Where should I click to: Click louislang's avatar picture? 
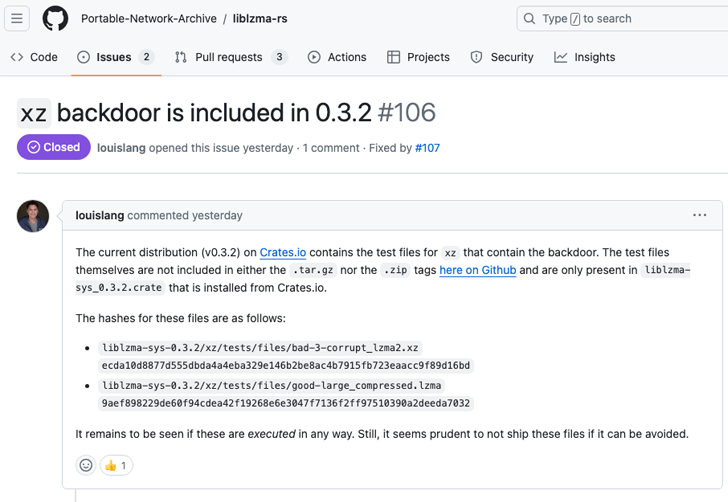33,216
